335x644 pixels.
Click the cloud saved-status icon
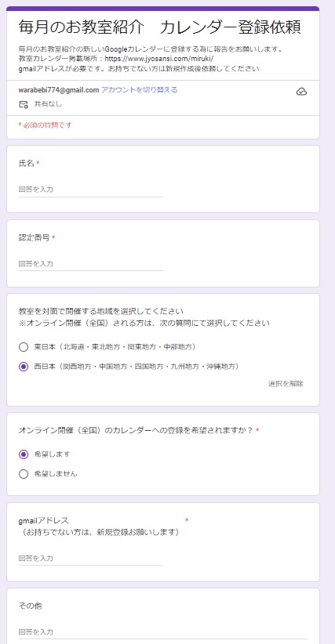coord(301,92)
